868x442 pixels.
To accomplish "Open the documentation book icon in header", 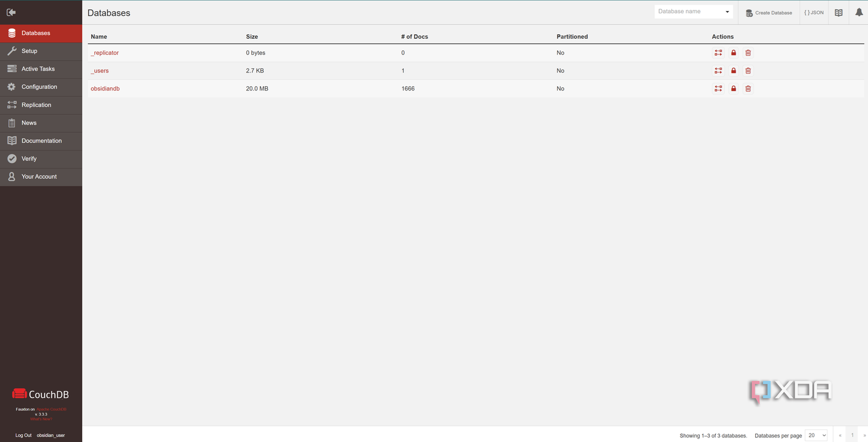I will coord(838,12).
